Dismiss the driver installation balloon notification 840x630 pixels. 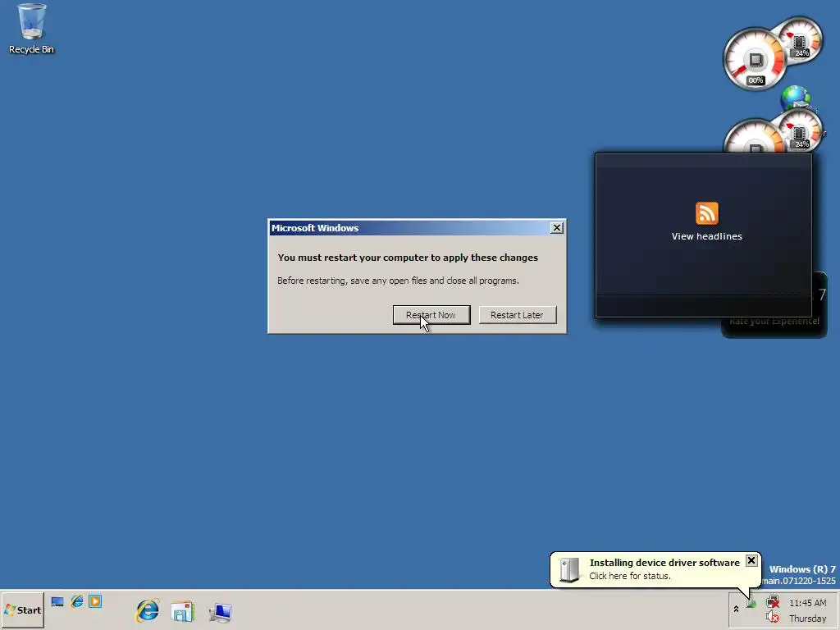click(751, 560)
